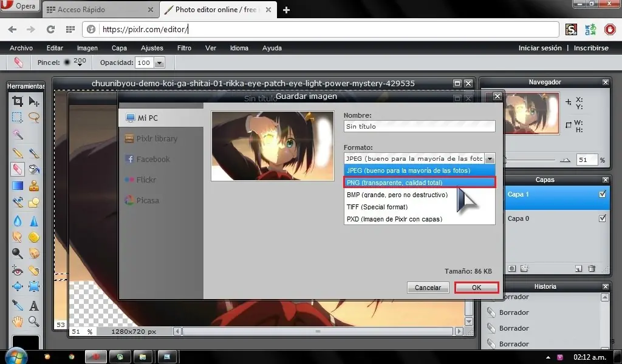
Task: Select the Paint Bucket tool
Action: point(34,169)
